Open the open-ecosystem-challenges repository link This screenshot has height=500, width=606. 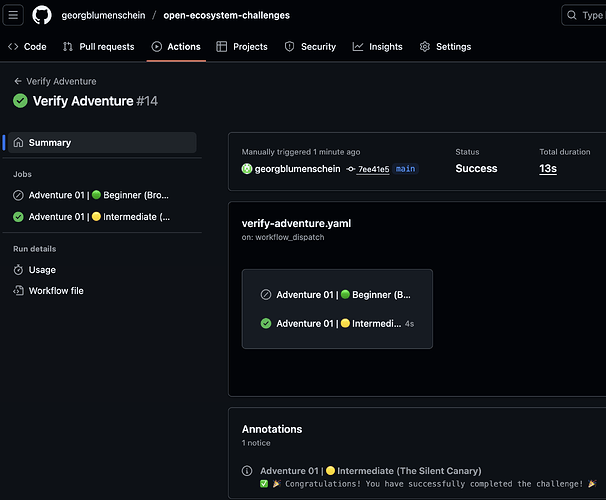coord(226,15)
